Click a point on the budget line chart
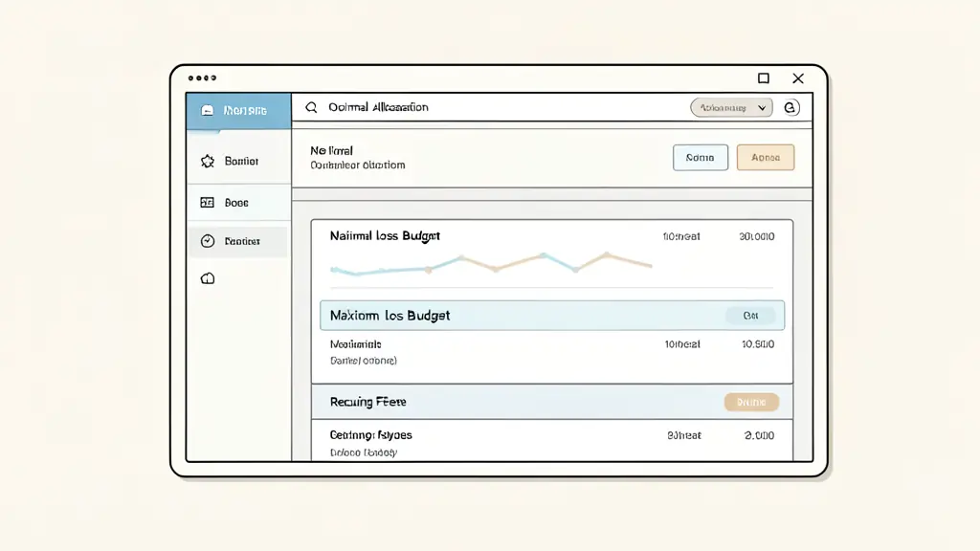This screenshot has width=980, height=551. click(x=491, y=264)
